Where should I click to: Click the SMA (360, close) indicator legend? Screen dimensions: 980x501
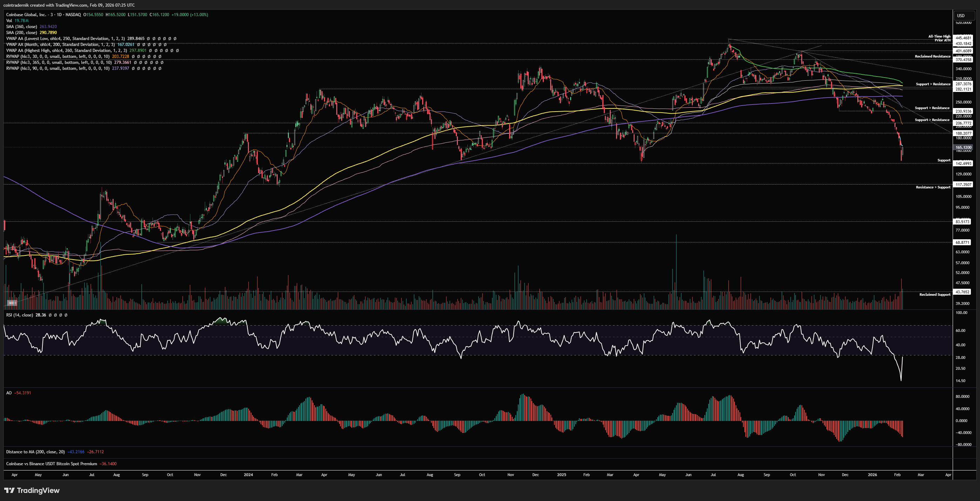tap(22, 27)
